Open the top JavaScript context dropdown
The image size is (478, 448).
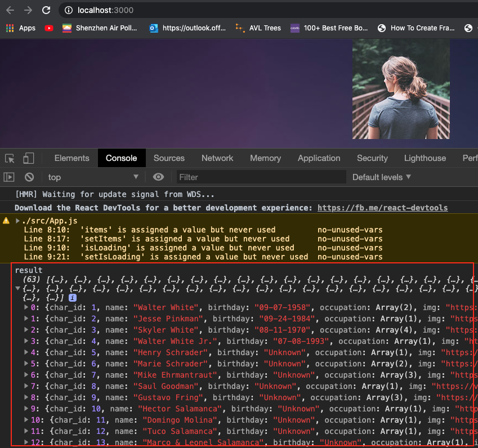point(93,177)
